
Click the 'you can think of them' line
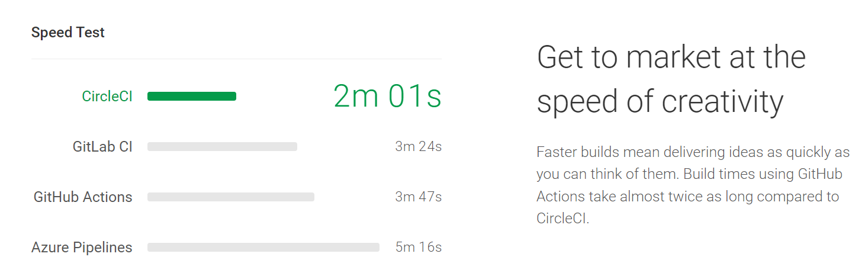tap(689, 174)
